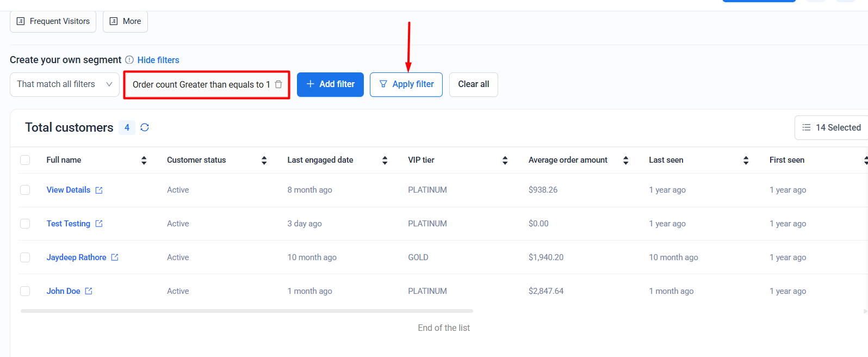Sort by VIP tier column arrows
The image size is (868, 357).
pos(505,160)
